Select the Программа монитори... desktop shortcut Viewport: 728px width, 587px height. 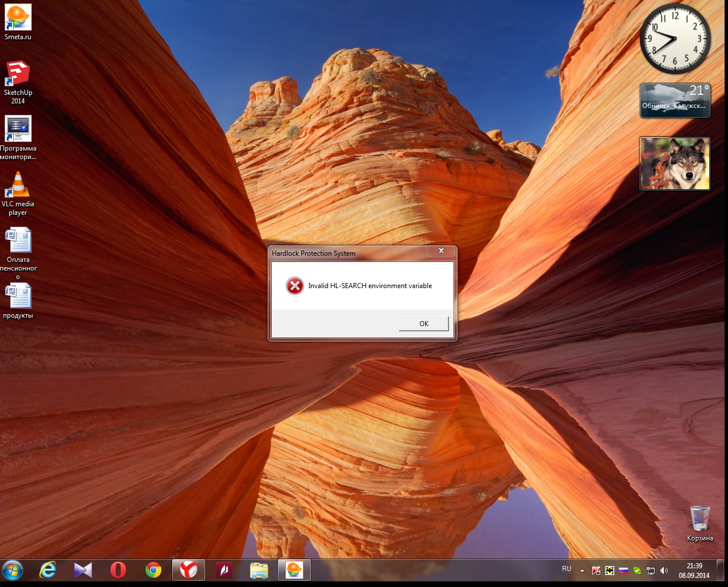(18, 138)
